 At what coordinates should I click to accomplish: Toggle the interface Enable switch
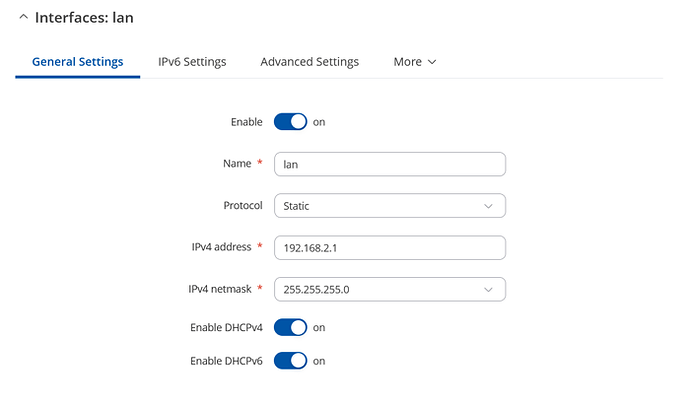(x=290, y=122)
